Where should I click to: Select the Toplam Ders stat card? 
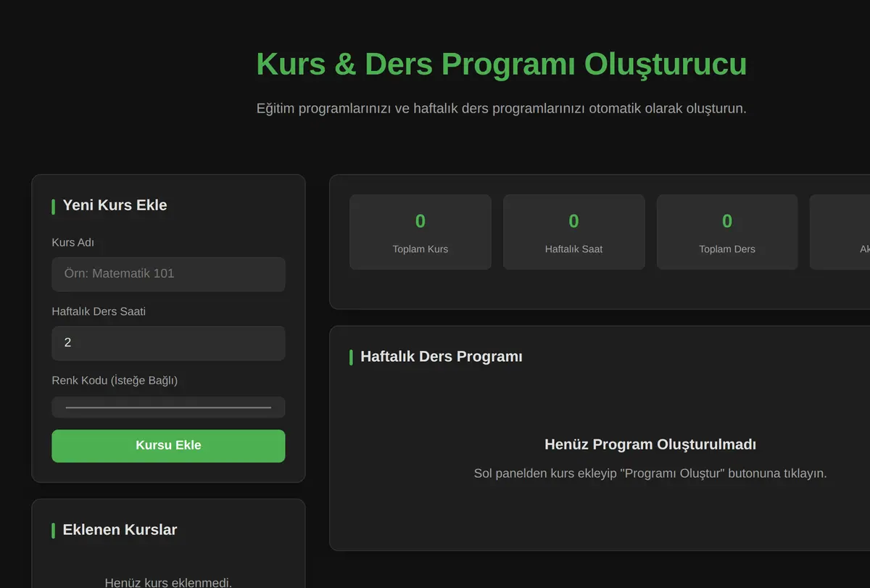pyautogui.click(x=727, y=232)
